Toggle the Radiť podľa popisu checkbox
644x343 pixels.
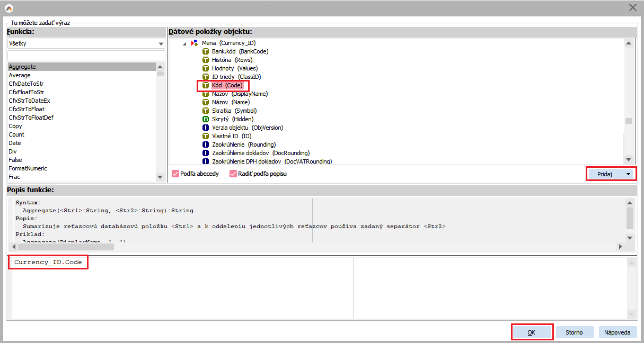(x=233, y=174)
